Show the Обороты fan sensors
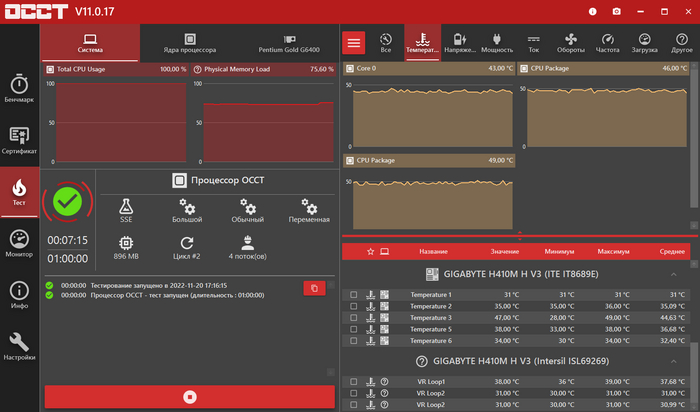Viewport: 700px width, 412px height. coord(570,42)
